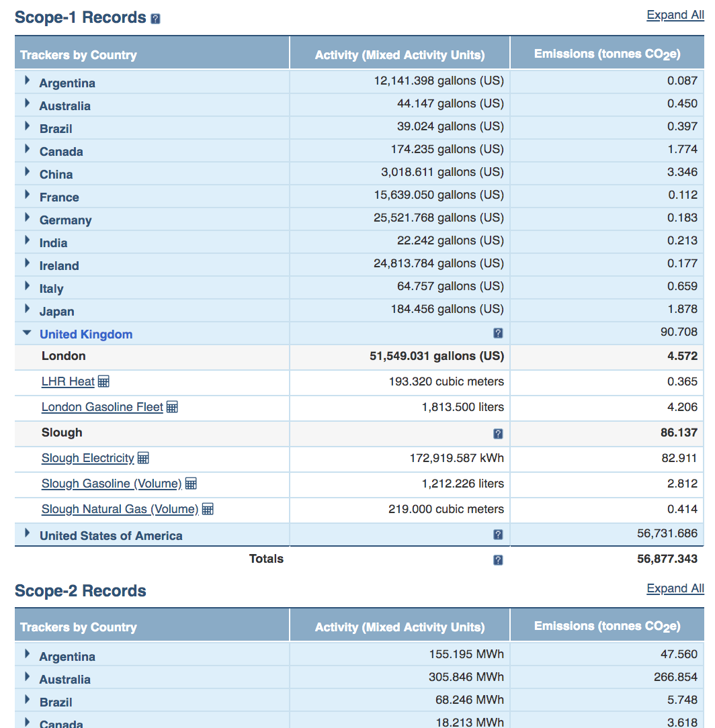Click the 266.854 Australia Scope-2 emissions value

(675, 677)
